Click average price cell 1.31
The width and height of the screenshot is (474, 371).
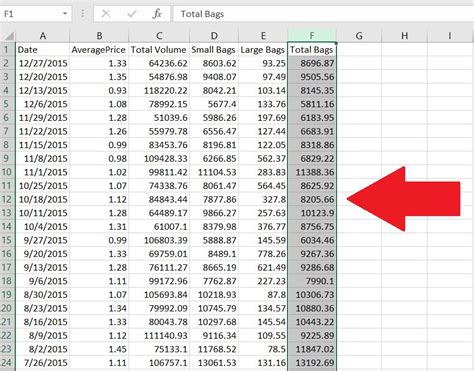click(99, 227)
